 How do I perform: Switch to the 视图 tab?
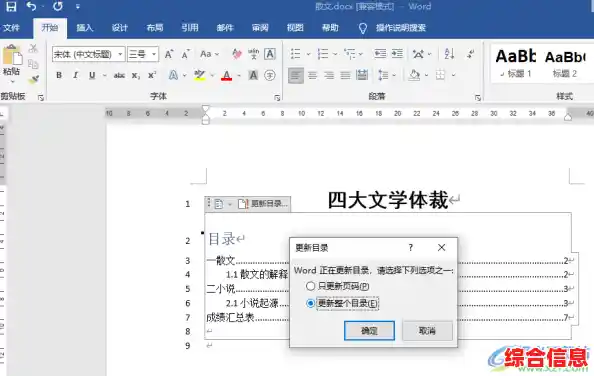pos(295,28)
